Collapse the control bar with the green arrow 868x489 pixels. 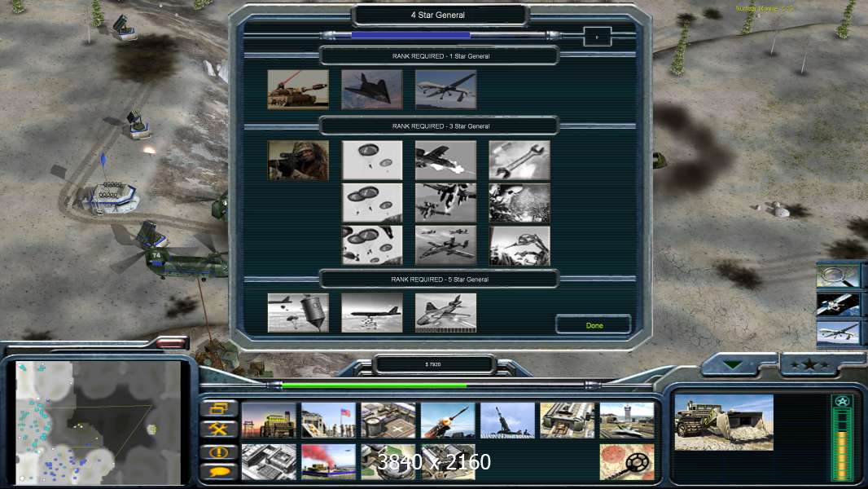click(x=733, y=364)
